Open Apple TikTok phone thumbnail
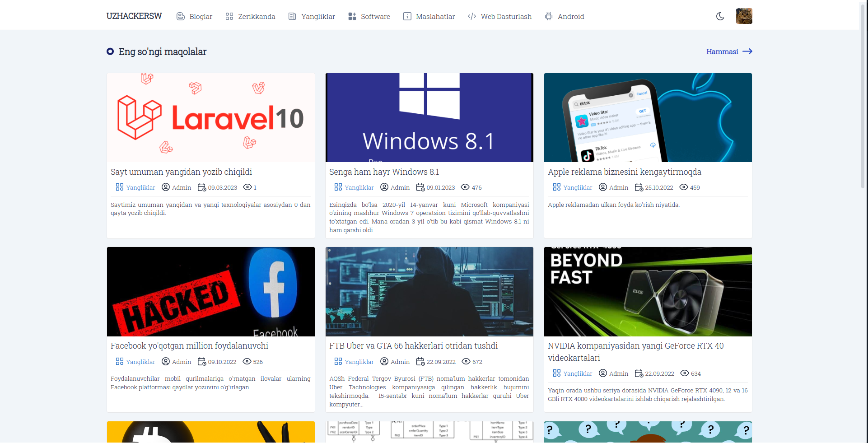868x443 pixels. (x=648, y=117)
